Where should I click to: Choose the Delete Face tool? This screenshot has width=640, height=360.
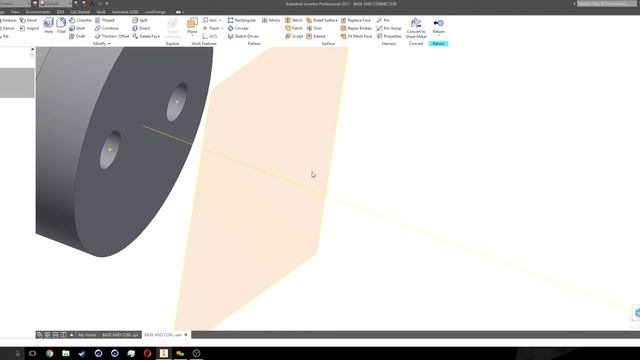(x=146, y=36)
